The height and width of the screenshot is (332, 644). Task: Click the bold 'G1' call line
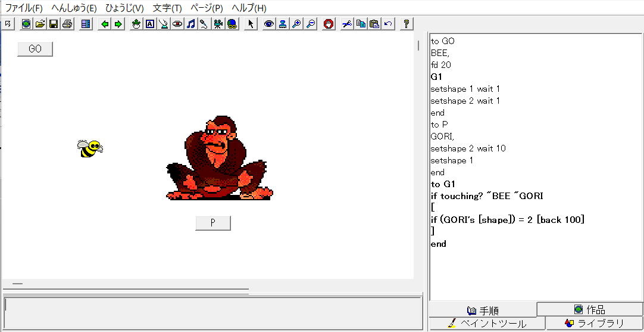pyautogui.click(x=437, y=77)
